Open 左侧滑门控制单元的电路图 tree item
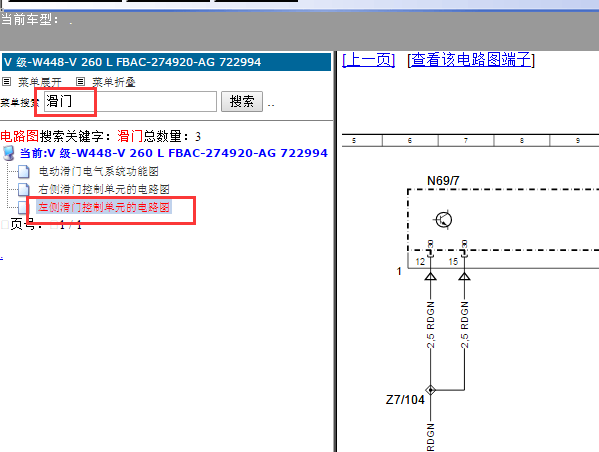 [x=104, y=207]
